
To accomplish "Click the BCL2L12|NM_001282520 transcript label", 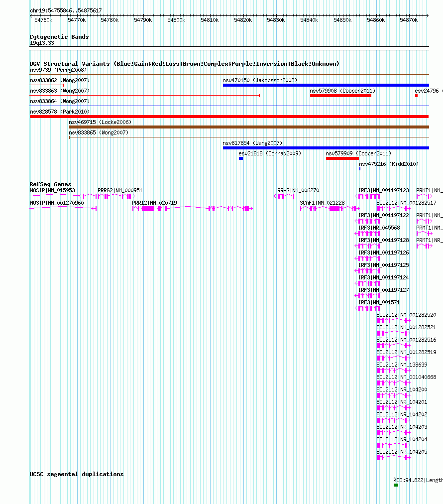I will (406, 315).
